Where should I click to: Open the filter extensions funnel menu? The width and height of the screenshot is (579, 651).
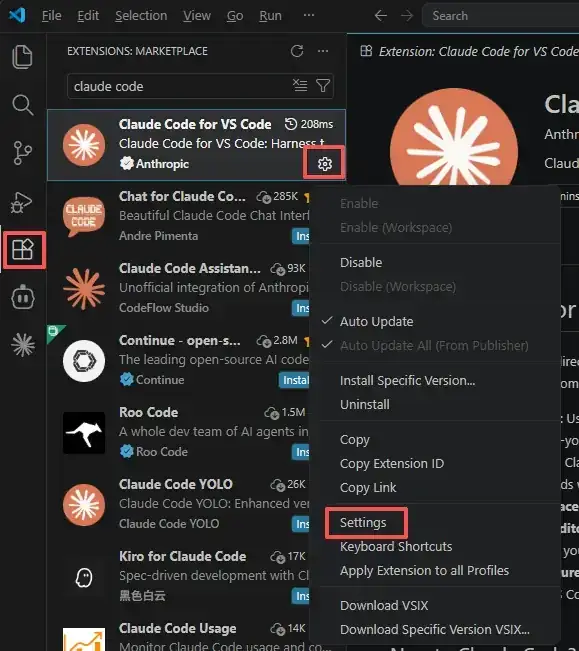323,86
